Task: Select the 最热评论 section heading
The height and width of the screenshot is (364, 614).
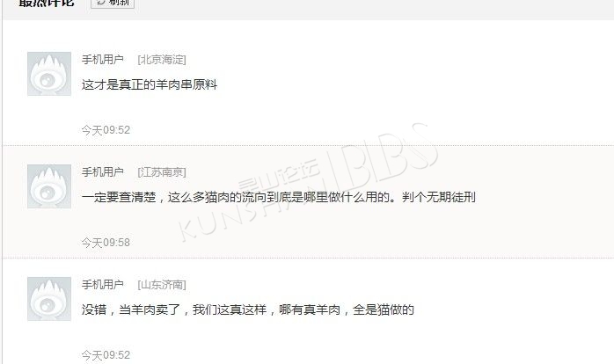Action: [47, 4]
